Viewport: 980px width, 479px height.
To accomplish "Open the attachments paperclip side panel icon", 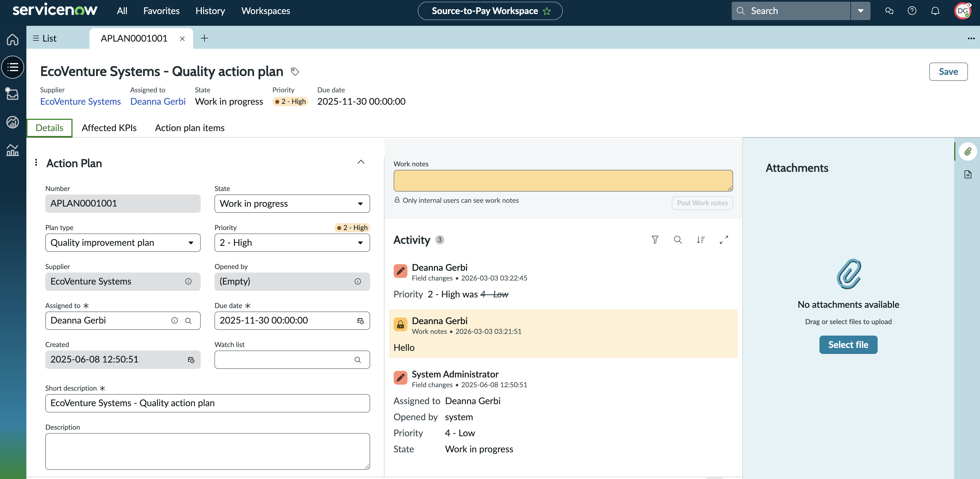I will click(968, 151).
